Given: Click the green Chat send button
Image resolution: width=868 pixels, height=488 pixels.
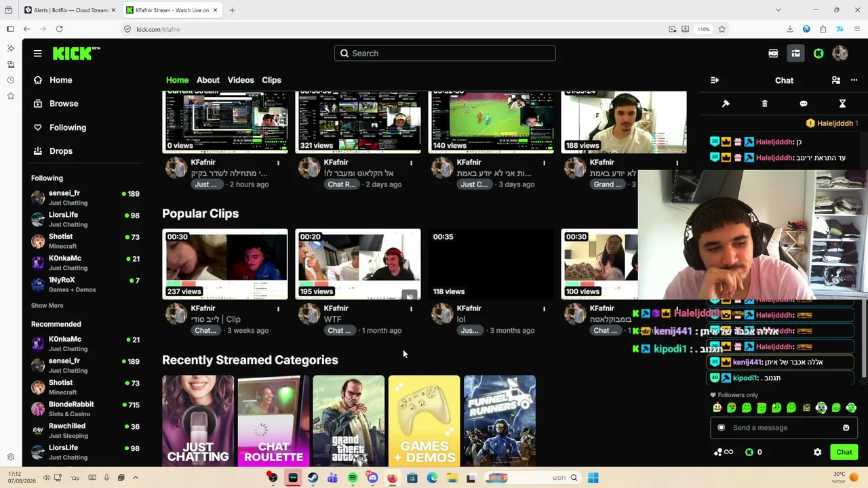Looking at the screenshot, I should (x=844, y=452).
